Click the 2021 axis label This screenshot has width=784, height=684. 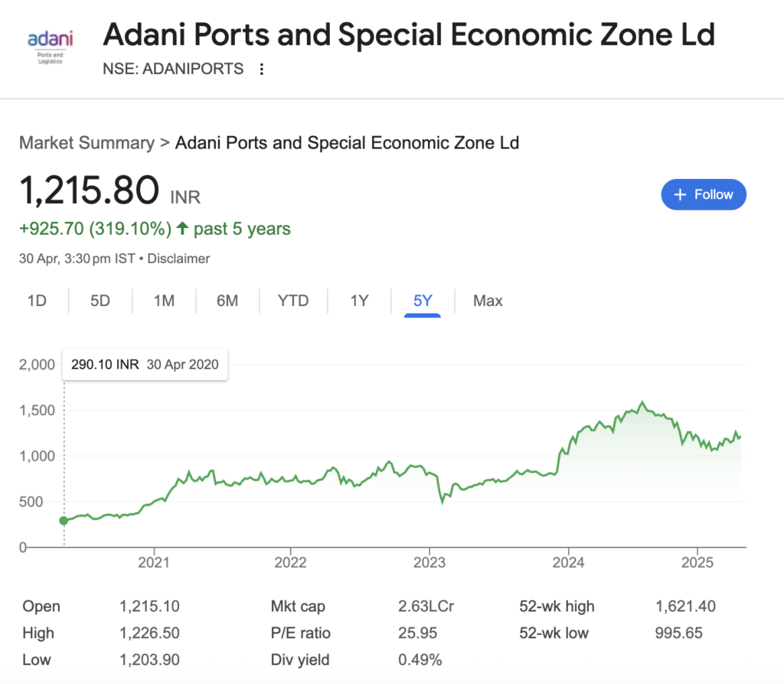(154, 562)
